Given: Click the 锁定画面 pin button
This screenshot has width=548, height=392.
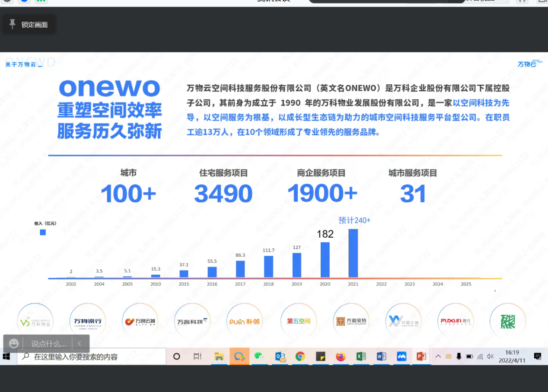Looking at the screenshot, I should click(29, 25).
